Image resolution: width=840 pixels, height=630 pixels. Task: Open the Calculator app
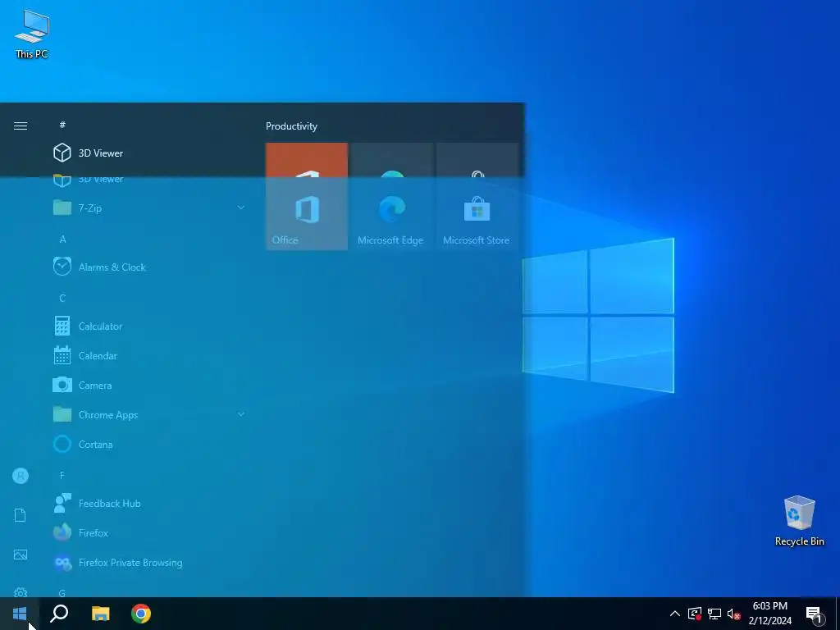149,326
